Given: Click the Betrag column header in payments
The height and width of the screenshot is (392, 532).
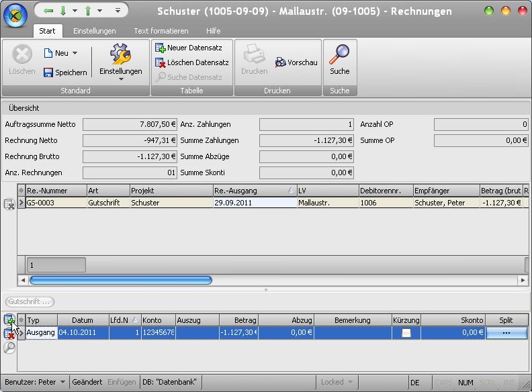Looking at the screenshot, I should [239, 320].
